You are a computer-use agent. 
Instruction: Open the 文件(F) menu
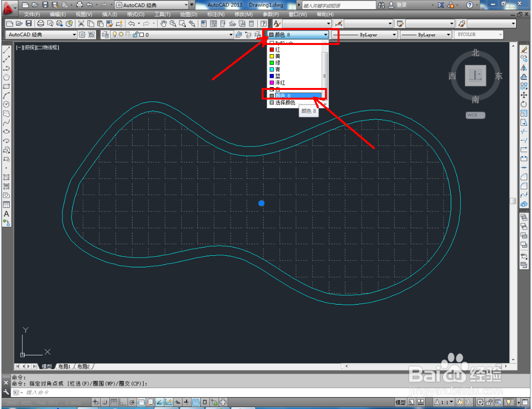click(x=32, y=14)
